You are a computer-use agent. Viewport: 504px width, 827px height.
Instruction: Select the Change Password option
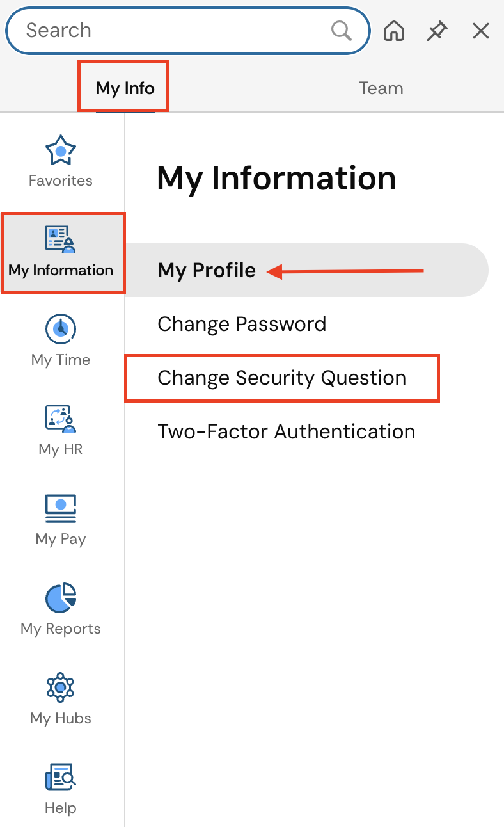click(242, 324)
